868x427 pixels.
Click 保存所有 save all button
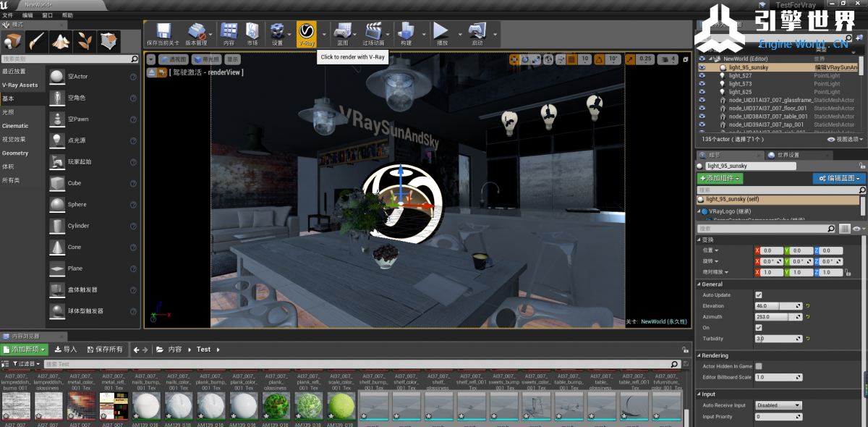[x=105, y=349]
